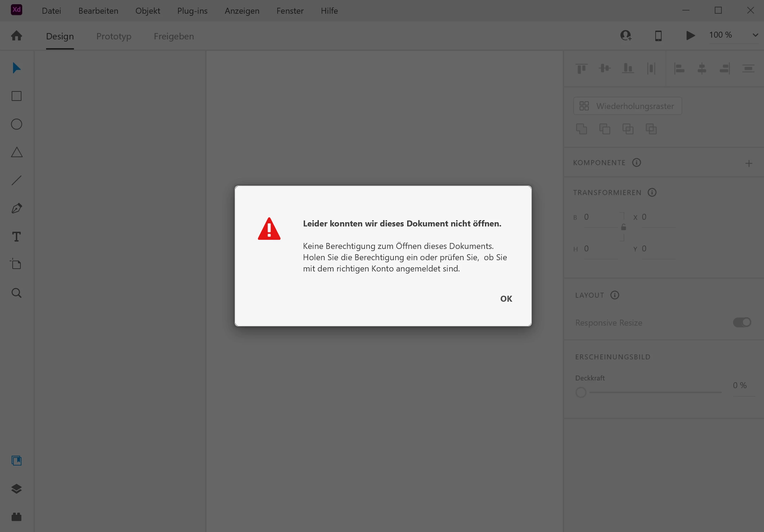764x532 pixels.
Task: Open the zoom level dropdown arrow
Action: 755,35
